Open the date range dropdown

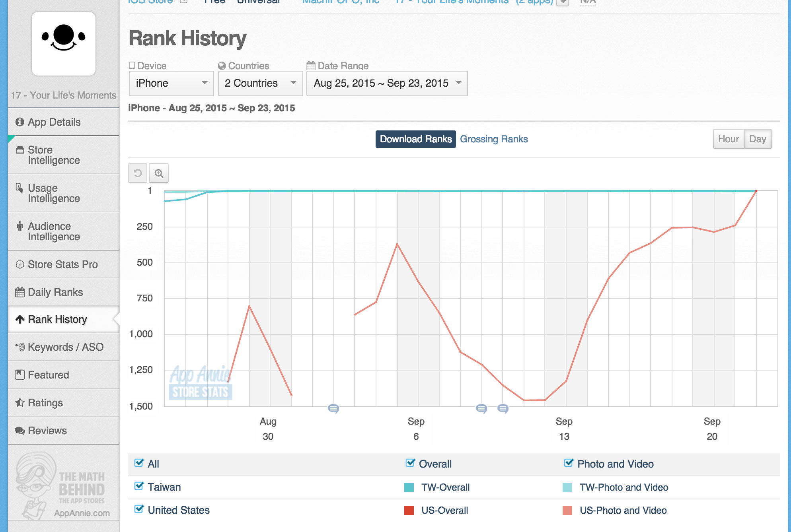[387, 83]
